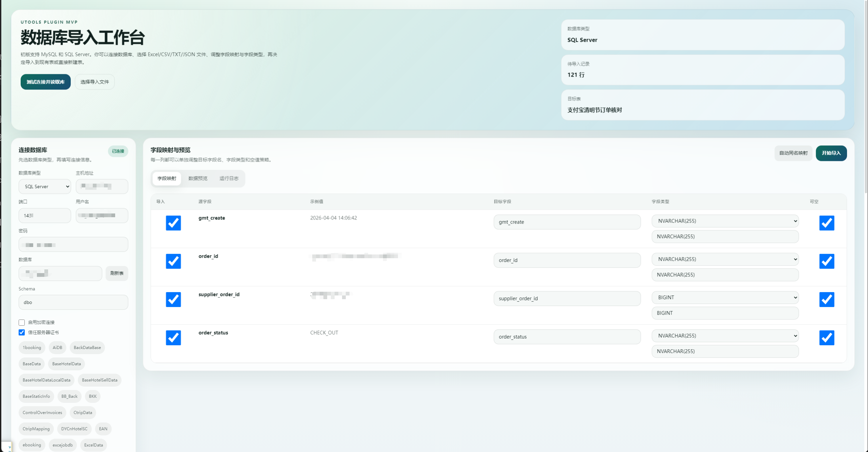Switch to the 数据预览 tab

[x=198, y=179]
